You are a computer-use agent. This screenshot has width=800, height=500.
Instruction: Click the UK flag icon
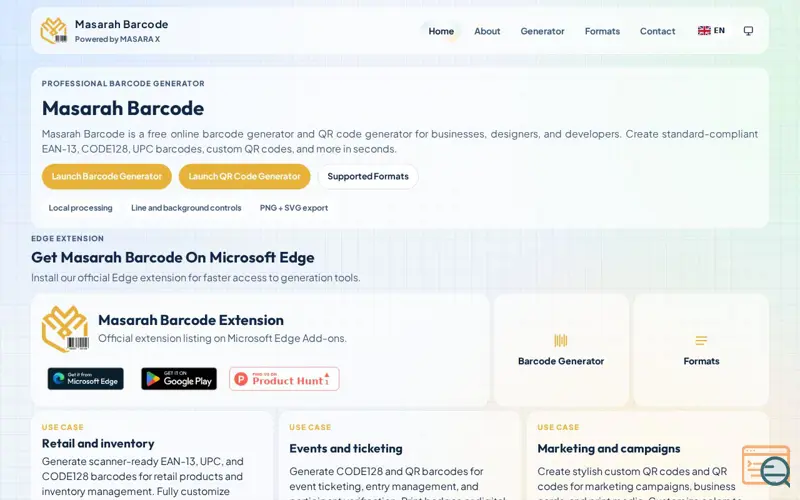coord(704,31)
